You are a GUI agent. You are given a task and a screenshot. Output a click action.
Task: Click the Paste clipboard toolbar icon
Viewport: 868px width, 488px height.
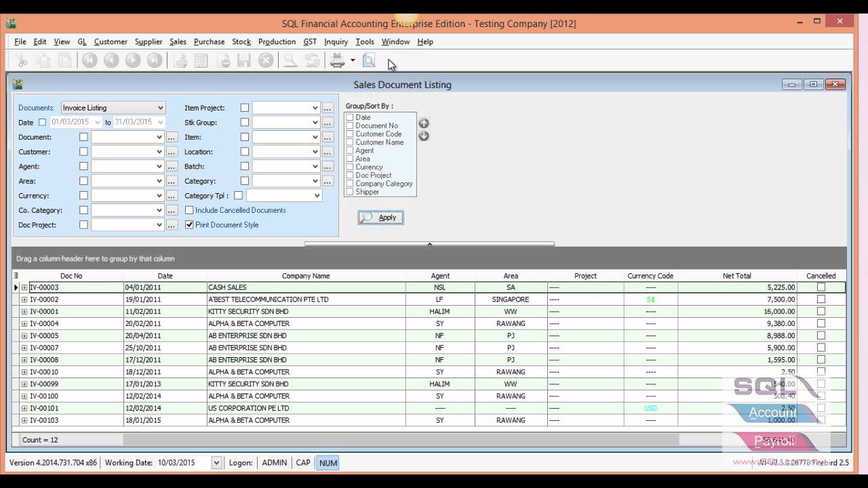click(x=65, y=61)
